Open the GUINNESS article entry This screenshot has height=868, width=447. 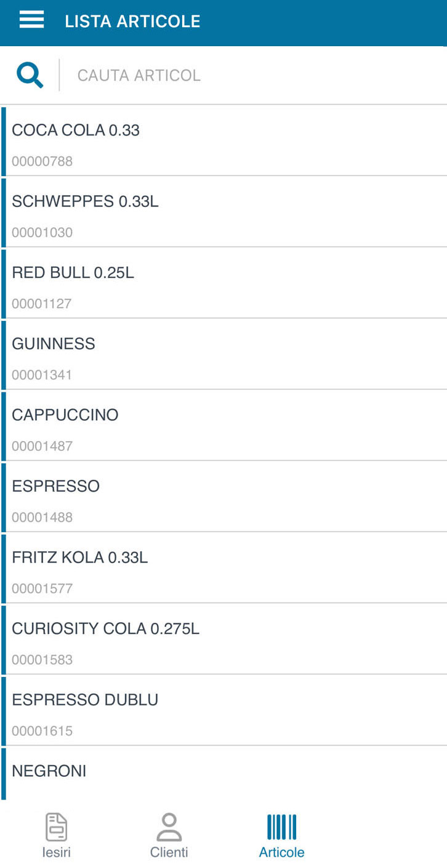pos(223,354)
